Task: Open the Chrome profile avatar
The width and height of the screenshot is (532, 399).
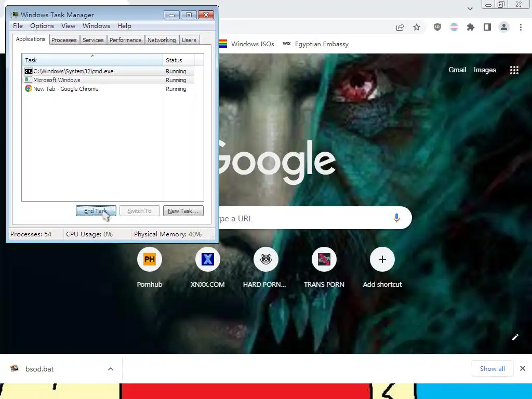Action: (504, 27)
